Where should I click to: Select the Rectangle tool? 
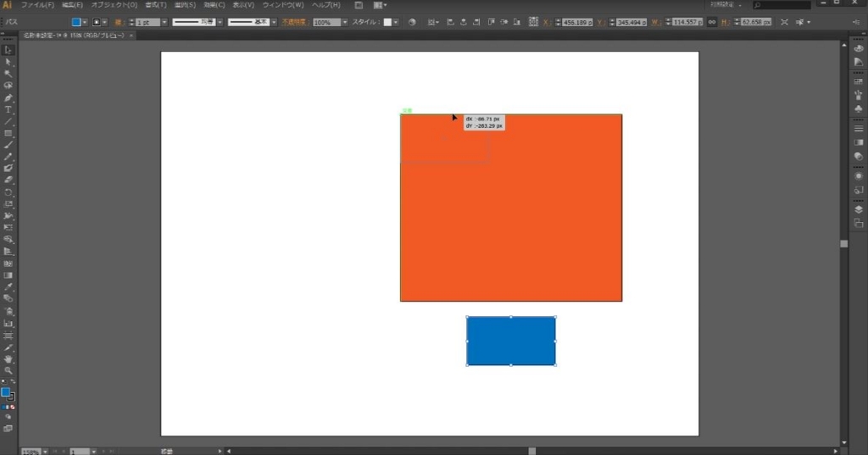point(8,133)
